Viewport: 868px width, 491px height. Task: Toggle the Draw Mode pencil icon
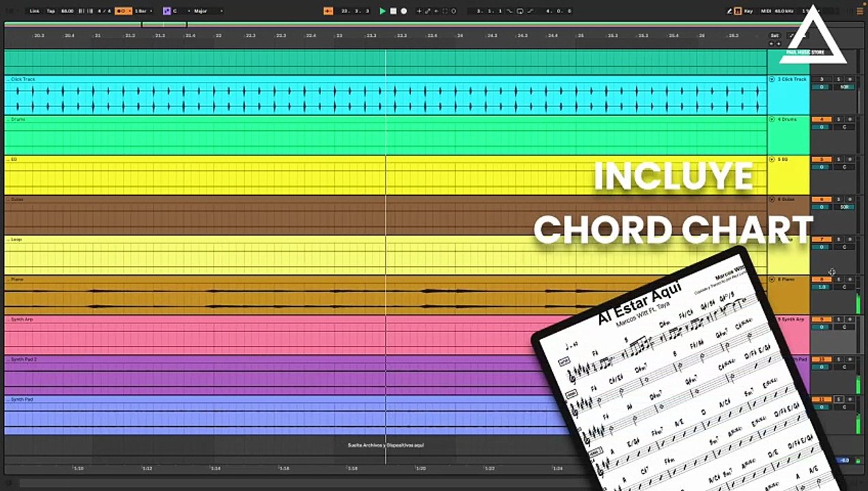(729, 11)
